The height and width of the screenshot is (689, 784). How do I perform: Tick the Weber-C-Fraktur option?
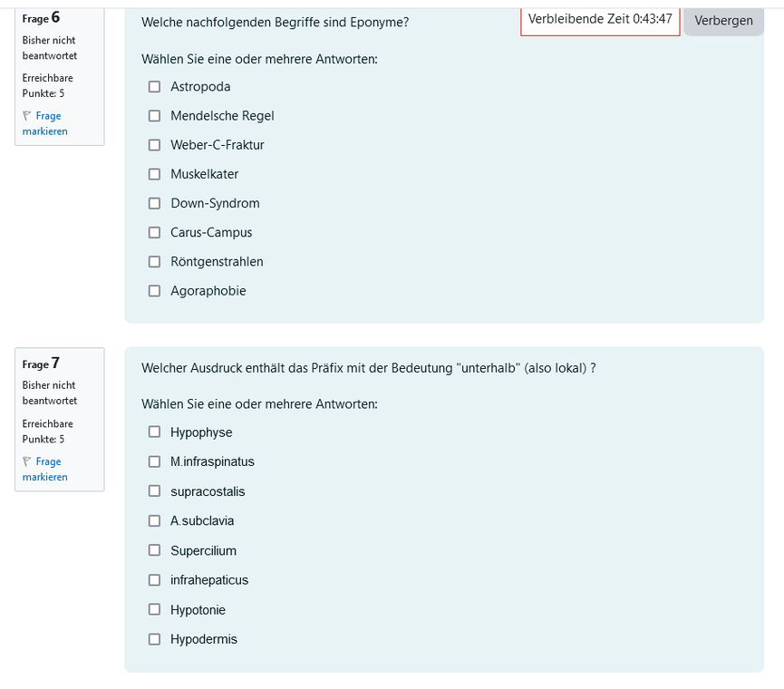[x=154, y=145]
